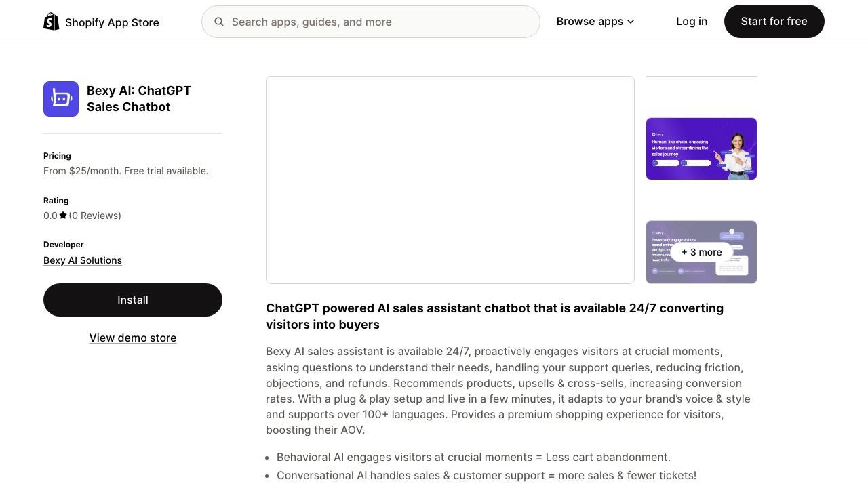This screenshot has width=868, height=488.
Task: Select the top screenshot thumbnail strip
Action: [701, 77]
